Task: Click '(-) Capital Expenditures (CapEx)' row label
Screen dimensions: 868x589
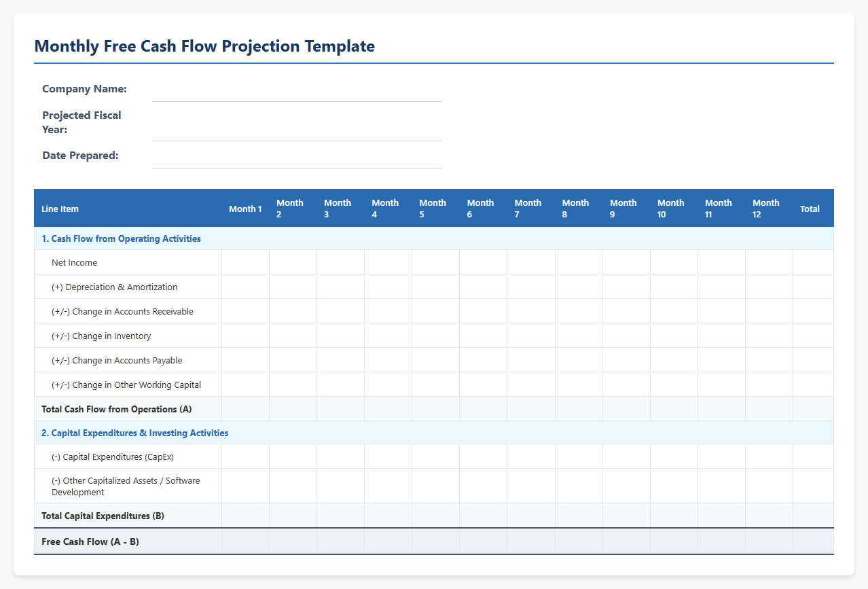Action: (113, 457)
